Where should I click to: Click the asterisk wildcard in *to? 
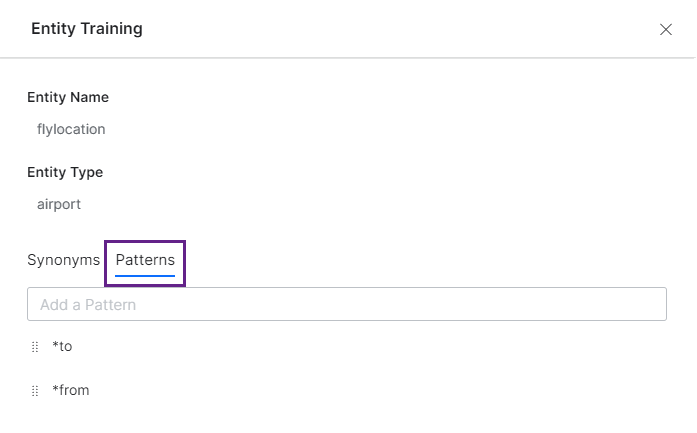click(55, 345)
